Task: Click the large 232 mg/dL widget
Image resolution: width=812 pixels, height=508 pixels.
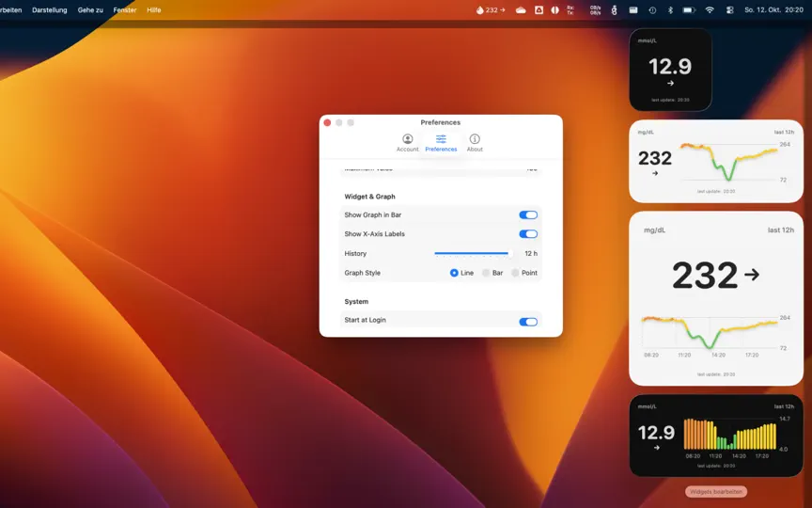Action: (716, 298)
